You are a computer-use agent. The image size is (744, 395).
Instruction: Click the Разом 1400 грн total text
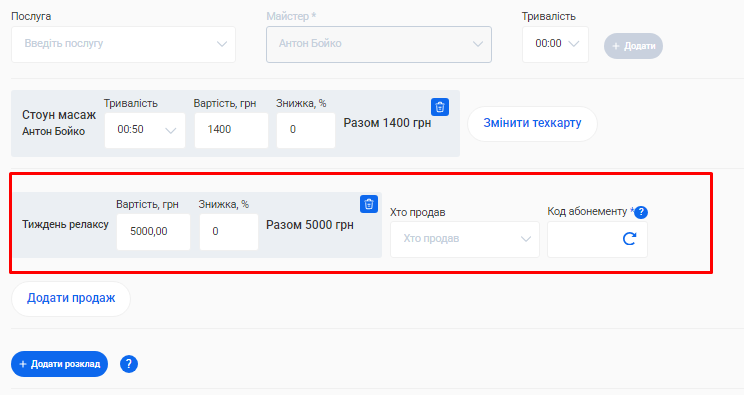387,123
